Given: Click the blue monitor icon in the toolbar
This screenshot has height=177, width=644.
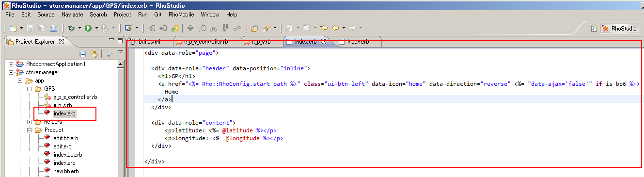Looking at the screenshot, I should (x=128, y=28).
